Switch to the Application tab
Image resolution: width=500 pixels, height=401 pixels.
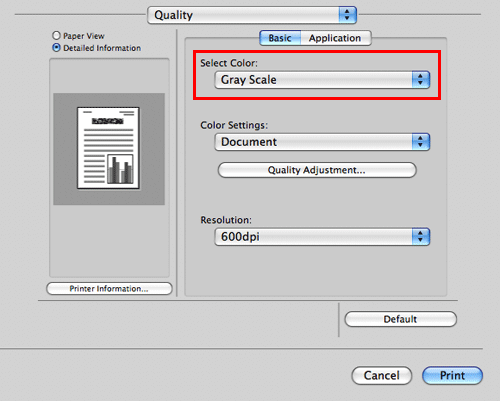335,38
